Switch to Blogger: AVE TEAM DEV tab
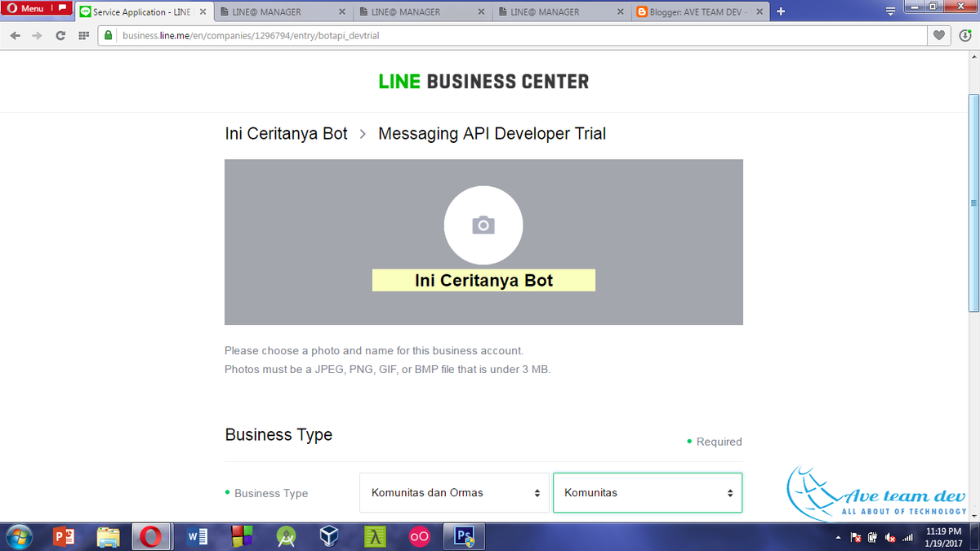Image resolution: width=980 pixels, height=551 pixels. pyautogui.click(x=700, y=12)
